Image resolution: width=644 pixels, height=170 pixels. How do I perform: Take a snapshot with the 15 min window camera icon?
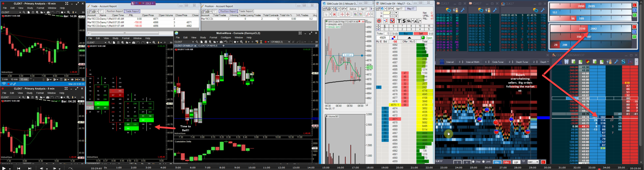tap(48, 12)
